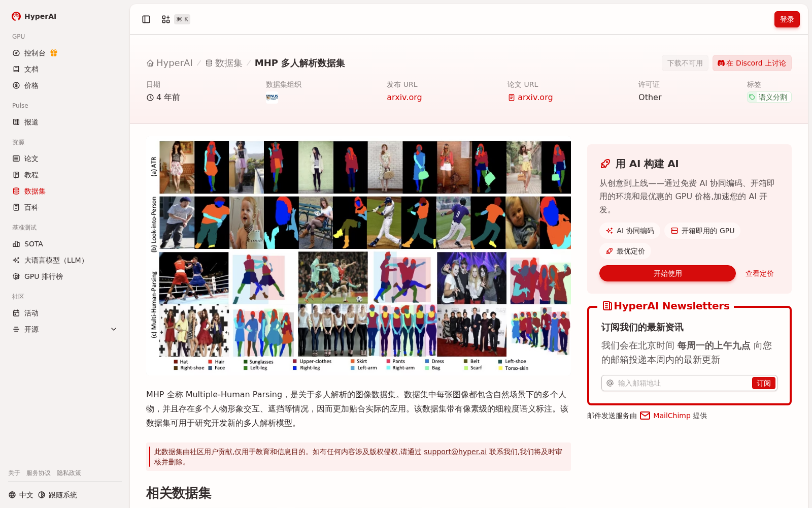Image resolution: width=812 pixels, height=508 pixels.
Task: Click the 开源 list icon
Action: (16, 329)
